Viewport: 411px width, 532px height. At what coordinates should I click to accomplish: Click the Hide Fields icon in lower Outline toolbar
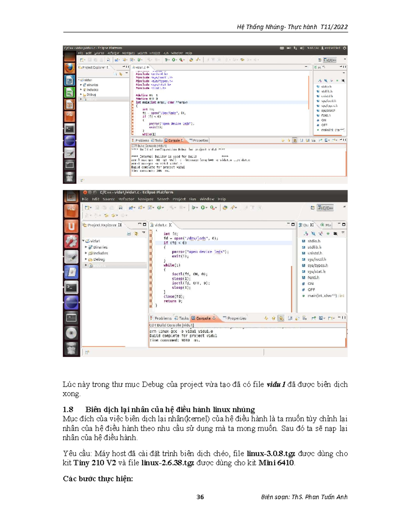tap(313, 234)
